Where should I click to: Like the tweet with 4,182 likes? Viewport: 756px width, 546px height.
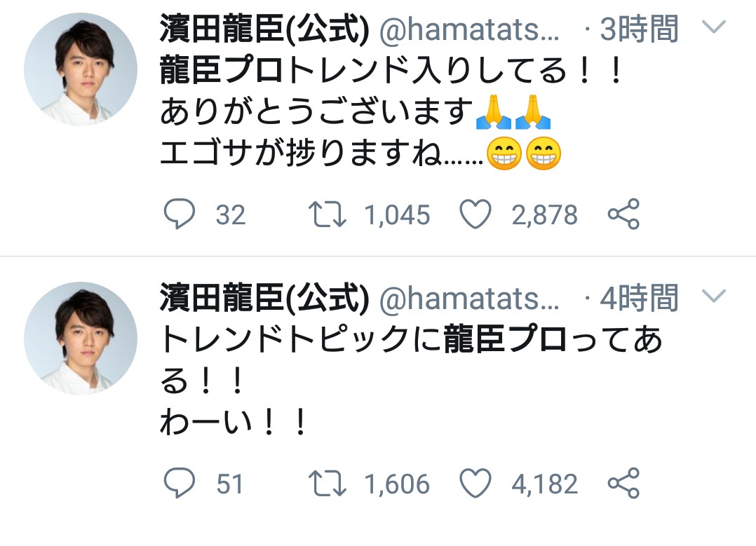click(475, 484)
